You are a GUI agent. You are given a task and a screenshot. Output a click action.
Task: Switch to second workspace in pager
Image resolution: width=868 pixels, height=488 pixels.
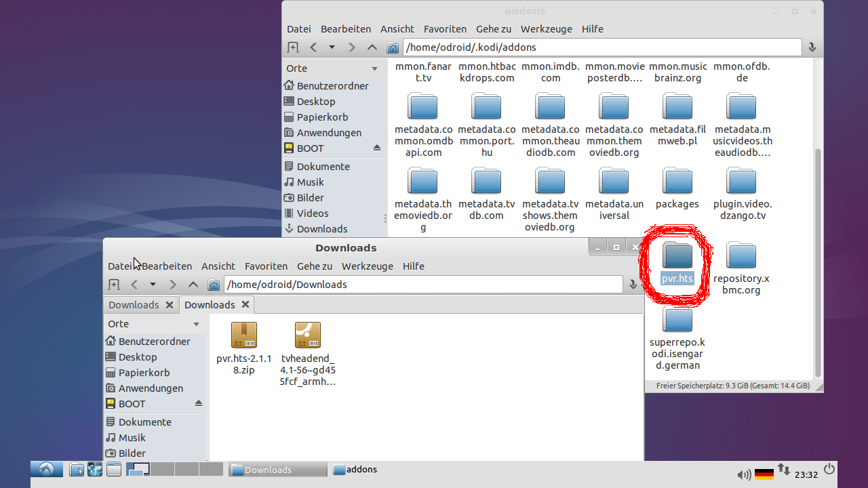click(x=163, y=469)
